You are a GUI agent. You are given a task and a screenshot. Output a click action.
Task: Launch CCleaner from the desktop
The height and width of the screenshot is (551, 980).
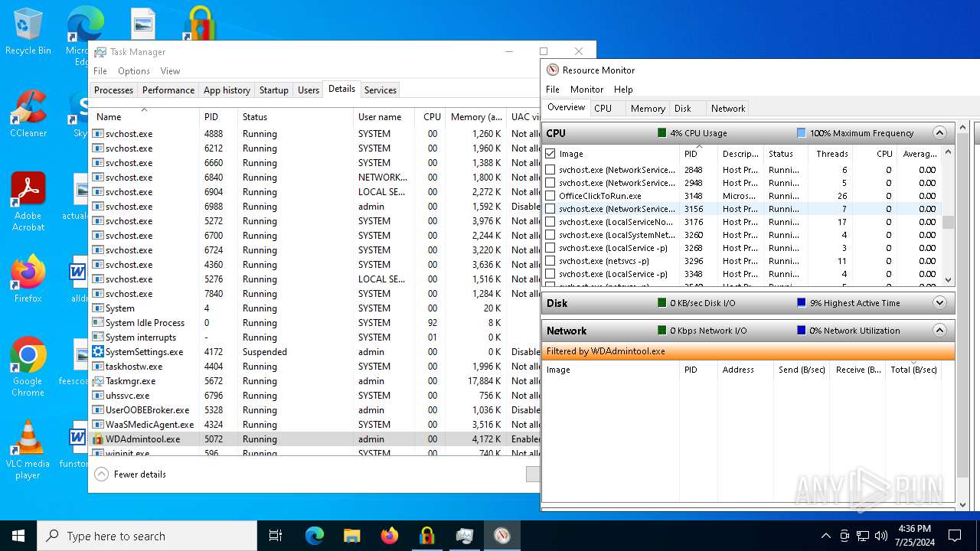pos(28,115)
